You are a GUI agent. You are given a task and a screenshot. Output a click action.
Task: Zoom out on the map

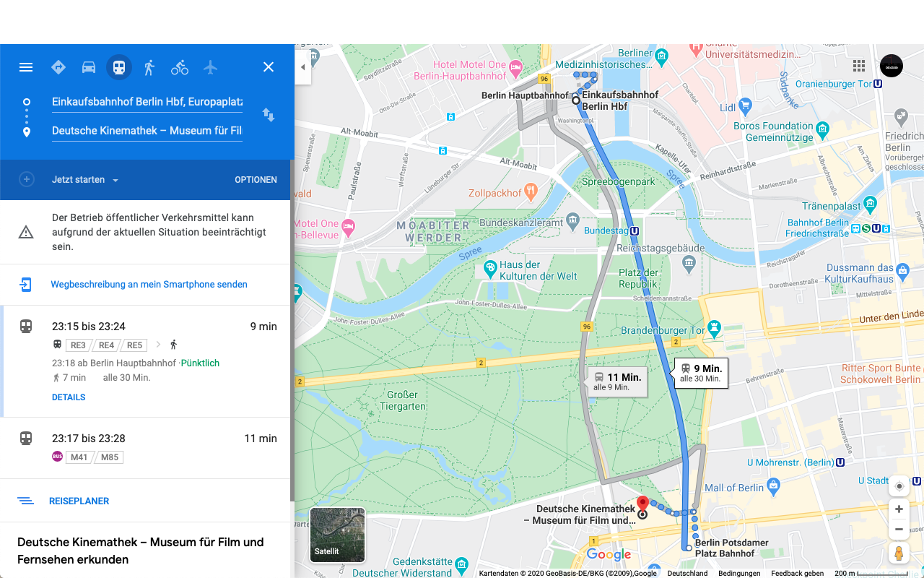(x=899, y=530)
